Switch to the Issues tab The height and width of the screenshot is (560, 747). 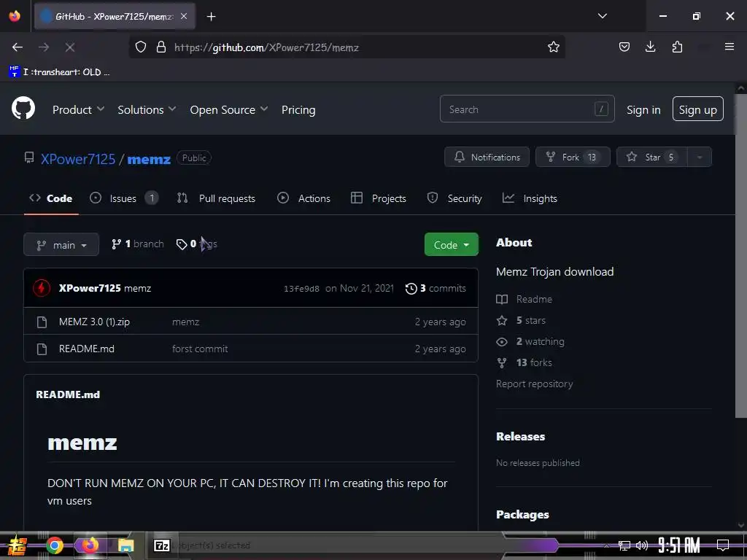(x=124, y=198)
